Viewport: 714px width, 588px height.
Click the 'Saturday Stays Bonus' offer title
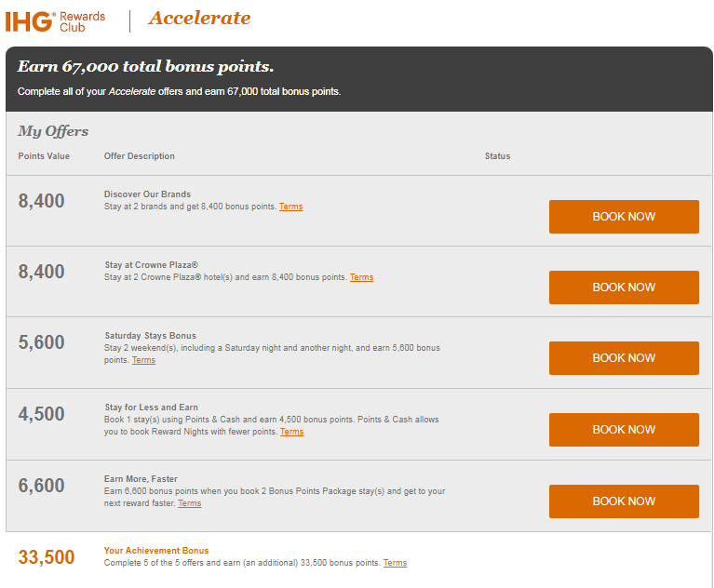[x=150, y=336]
